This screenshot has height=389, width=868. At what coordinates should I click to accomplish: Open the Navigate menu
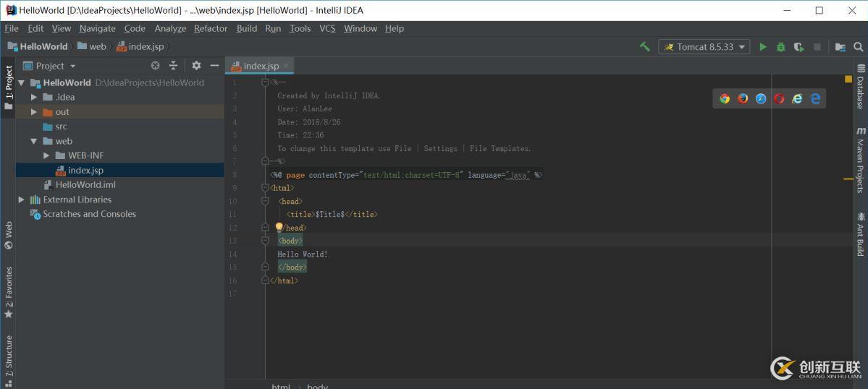tap(98, 29)
